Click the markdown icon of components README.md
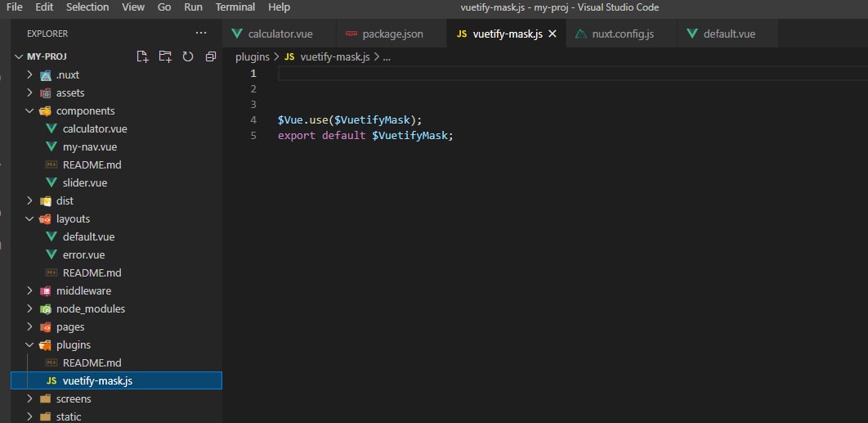This screenshot has width=868, height=423. click(51, 164)
